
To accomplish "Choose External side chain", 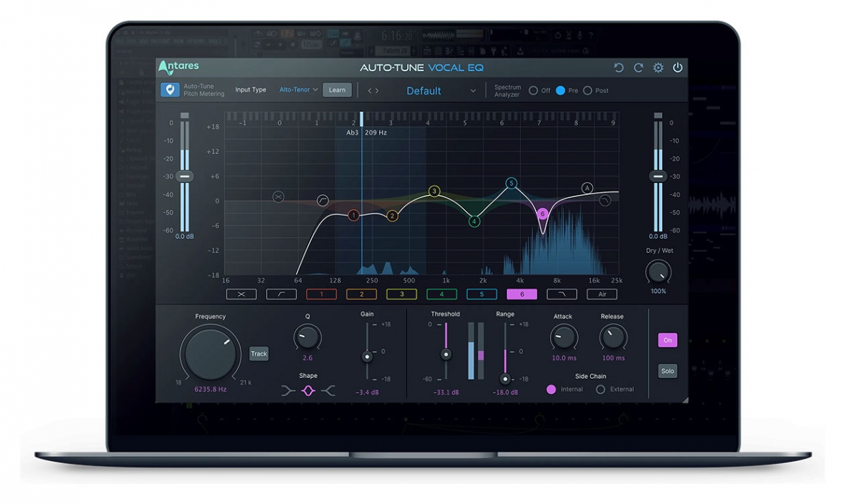I will point(601,389).
